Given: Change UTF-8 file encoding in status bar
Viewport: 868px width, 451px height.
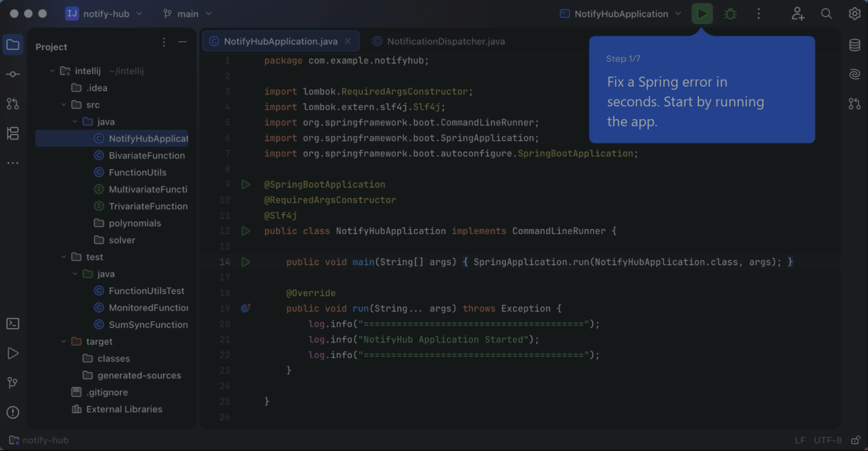Looking at the screenshot, I should 828,440.
